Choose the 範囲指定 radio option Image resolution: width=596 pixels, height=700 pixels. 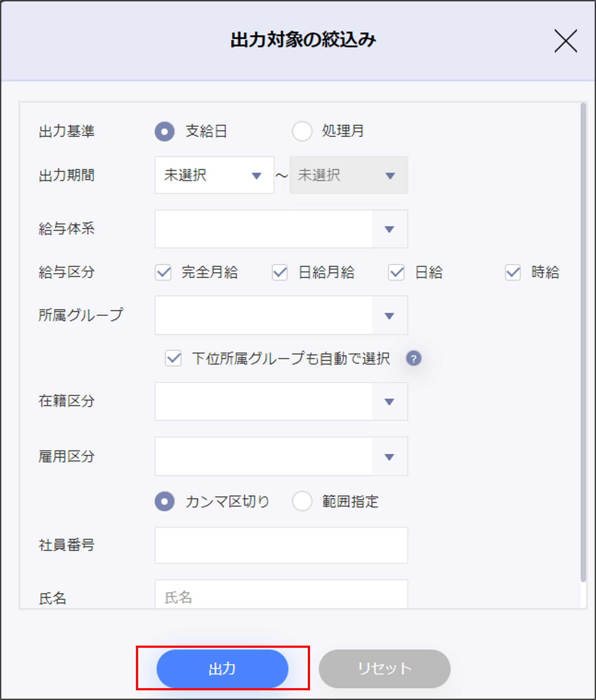pos(302,501)
